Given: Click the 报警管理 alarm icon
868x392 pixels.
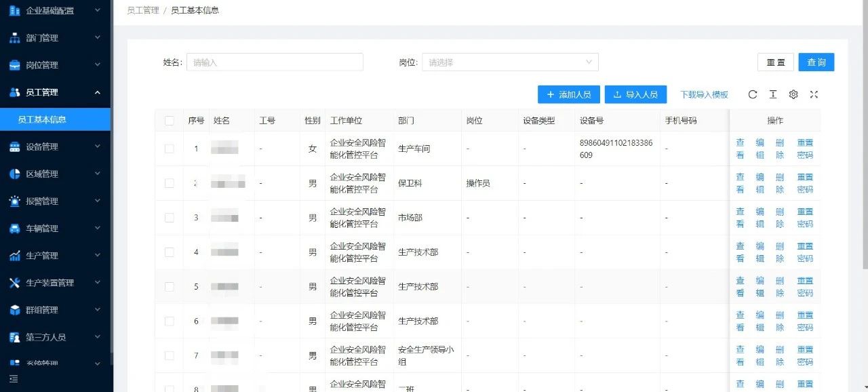Looking at the screenshot, I should (x=14, y=201).
